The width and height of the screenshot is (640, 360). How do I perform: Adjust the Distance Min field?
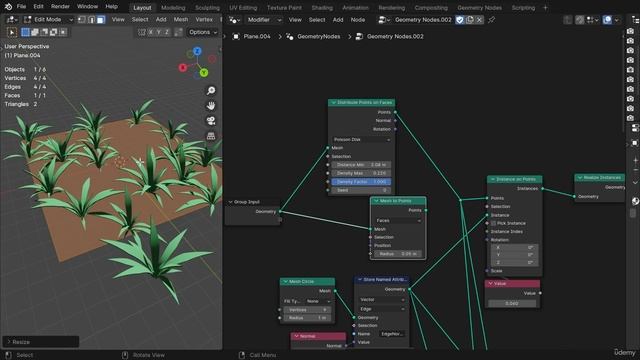[361, 164]
